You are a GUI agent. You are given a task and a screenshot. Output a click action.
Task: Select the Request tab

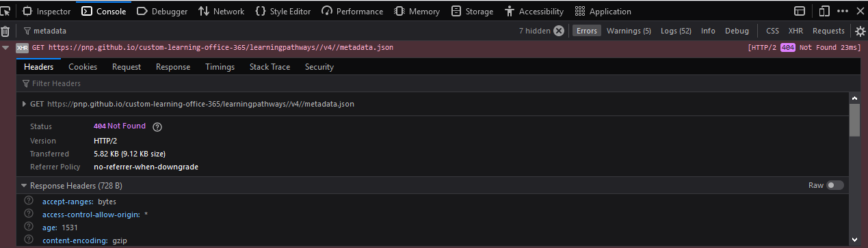coord(127,67)
